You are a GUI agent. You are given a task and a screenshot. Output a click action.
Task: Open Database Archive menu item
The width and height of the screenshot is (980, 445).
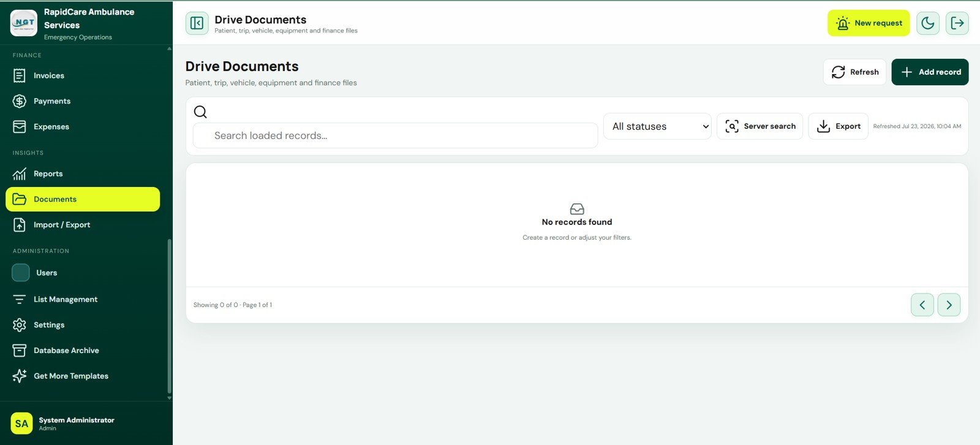tap(83, 351)
